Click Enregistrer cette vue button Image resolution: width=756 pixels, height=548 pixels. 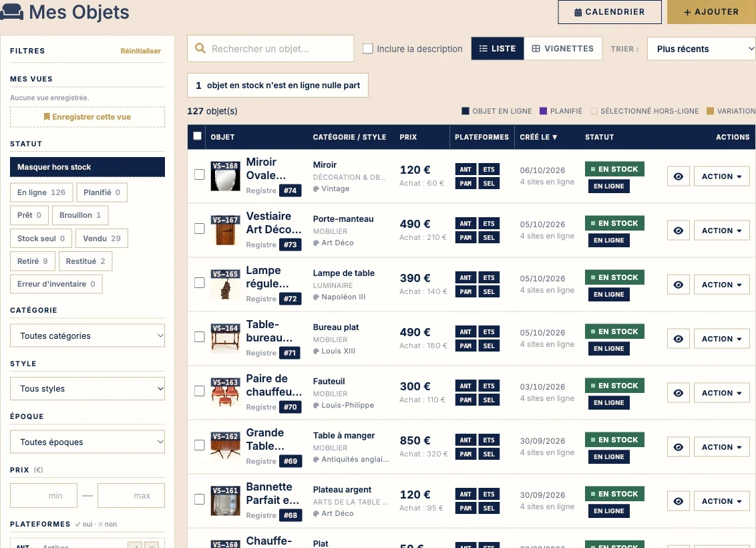pyautogui.click(x=87, y=117)
